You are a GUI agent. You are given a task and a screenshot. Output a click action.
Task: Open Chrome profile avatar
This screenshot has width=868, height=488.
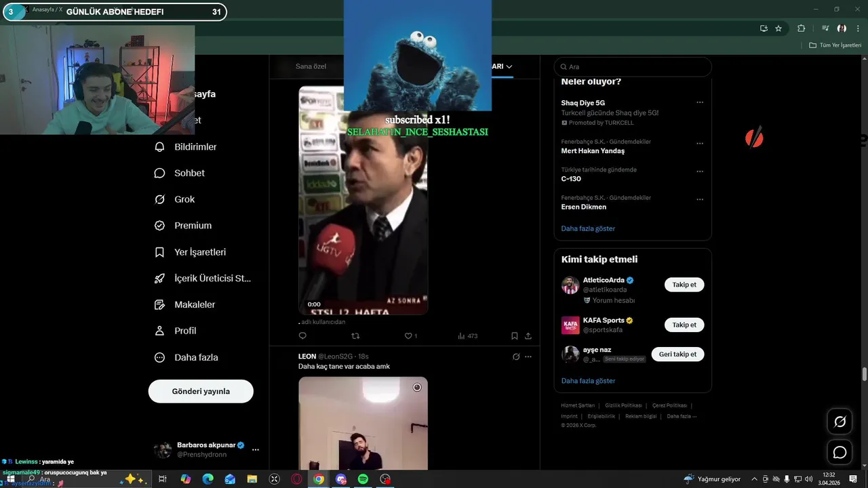click(842, 28)
